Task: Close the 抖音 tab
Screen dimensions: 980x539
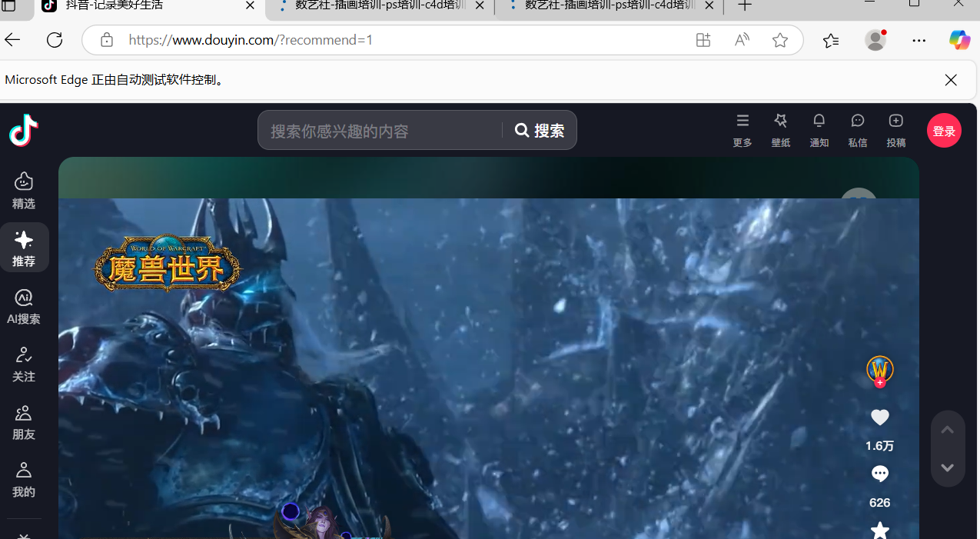Action: click(251, 5)
